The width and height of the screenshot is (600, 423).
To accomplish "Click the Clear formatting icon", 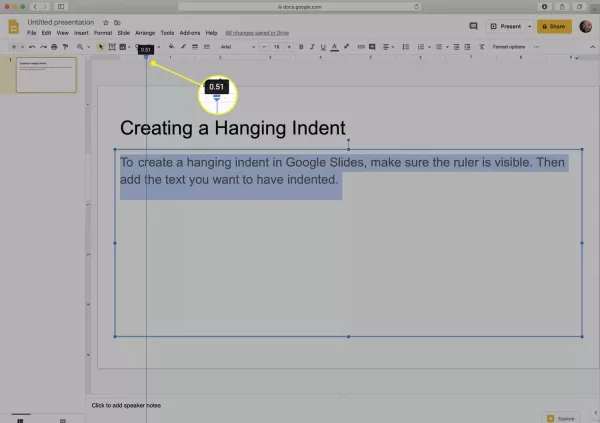I will coord(482,47).
